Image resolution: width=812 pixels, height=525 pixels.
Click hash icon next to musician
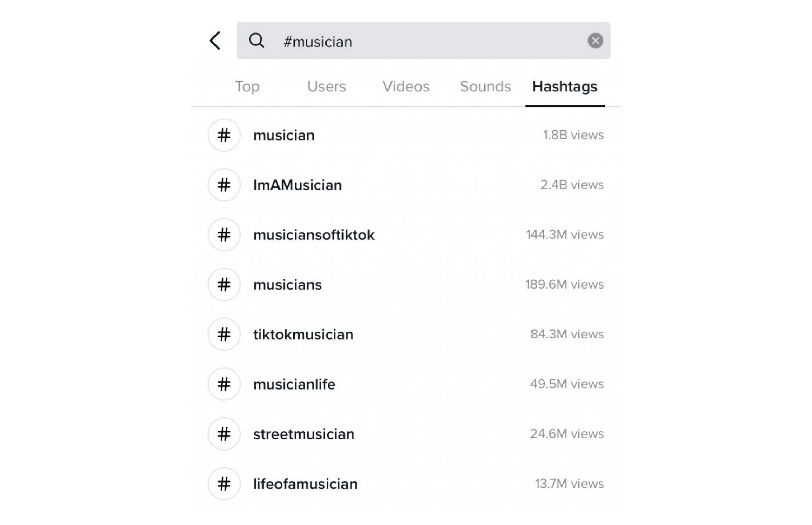tap(224, 135)
